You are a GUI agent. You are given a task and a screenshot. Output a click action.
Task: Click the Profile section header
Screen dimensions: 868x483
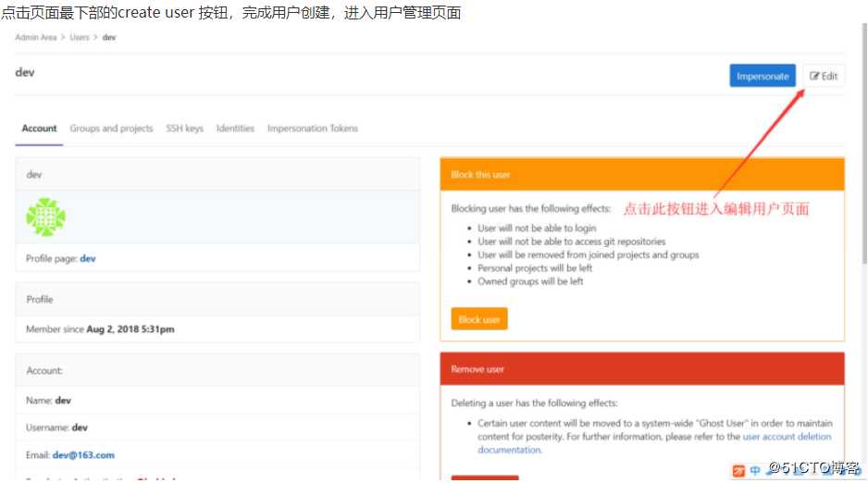(x=217, y=299)
